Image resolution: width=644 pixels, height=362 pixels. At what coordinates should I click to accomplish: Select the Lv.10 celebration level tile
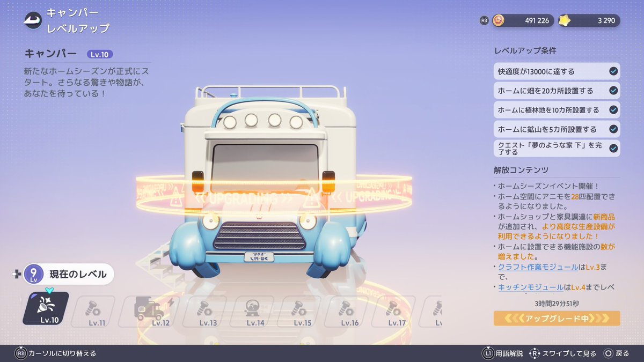click(x=46, y=309)
